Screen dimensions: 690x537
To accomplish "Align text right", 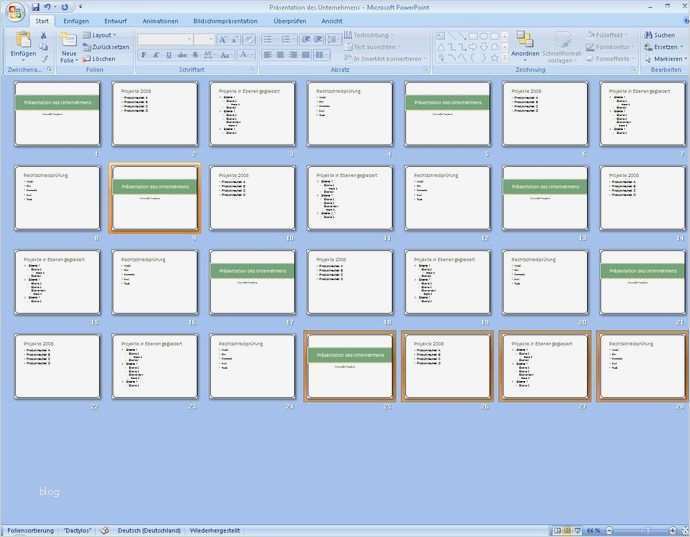I will pyautogui.click(x=293, y=55).
